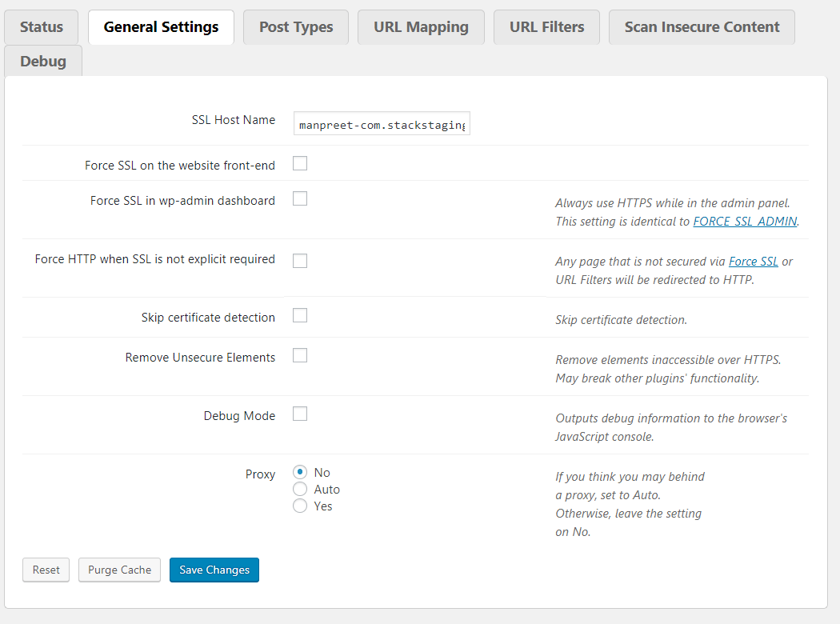Screen dimensions: 840x624
Task: Open the FORCE_SSL_ADMIN link
Action: (x=745, y=222)
